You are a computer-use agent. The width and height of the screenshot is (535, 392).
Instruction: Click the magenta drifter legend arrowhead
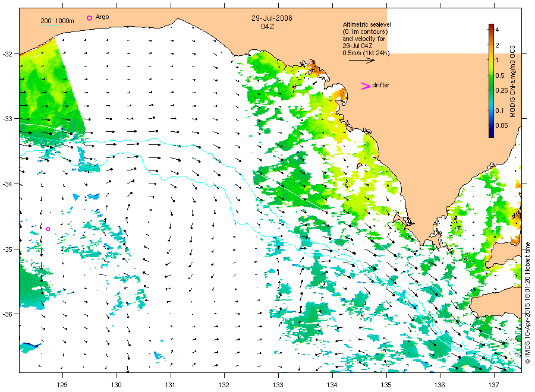coord(366,86)
